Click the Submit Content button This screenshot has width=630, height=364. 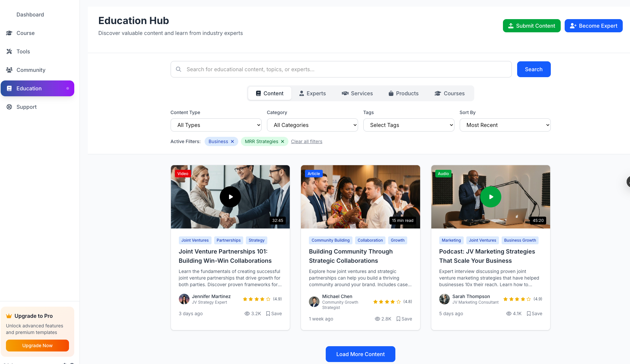point(531,25)
